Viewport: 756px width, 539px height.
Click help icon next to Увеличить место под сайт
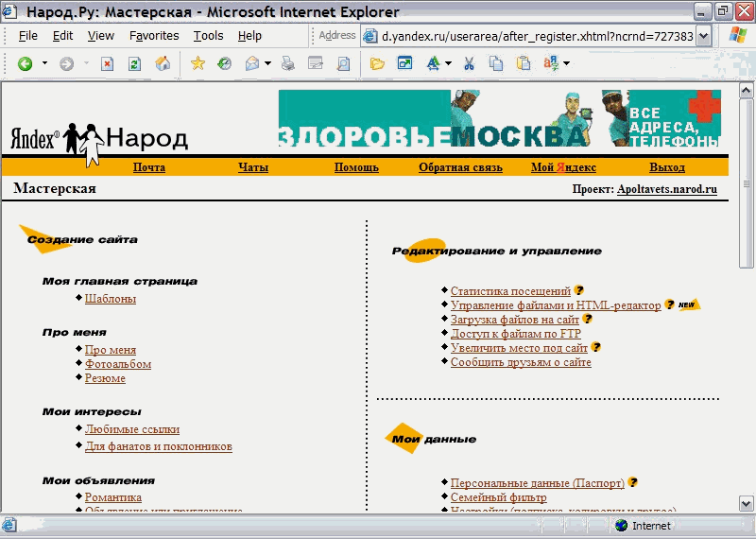pyautogui.click(x=596, y=347)
